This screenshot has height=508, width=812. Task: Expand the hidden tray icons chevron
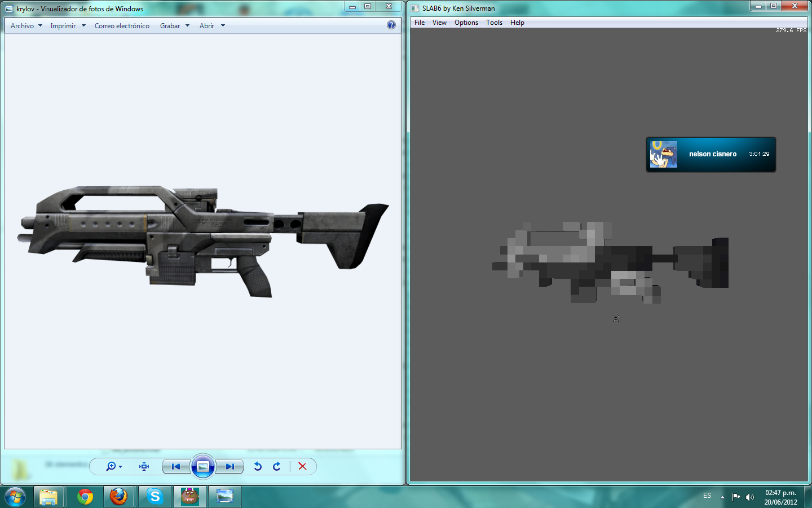(722, 496)
